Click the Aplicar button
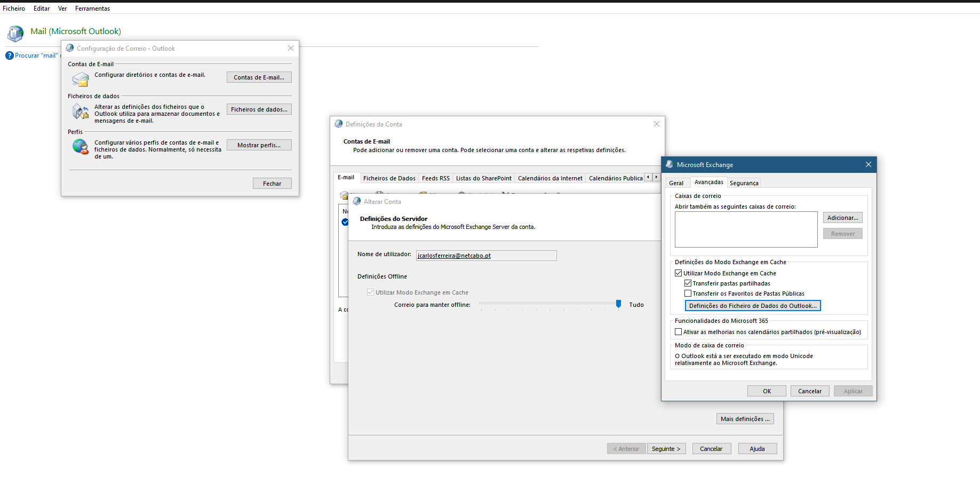This screenshot has width=980, height=484. point(853,391)
